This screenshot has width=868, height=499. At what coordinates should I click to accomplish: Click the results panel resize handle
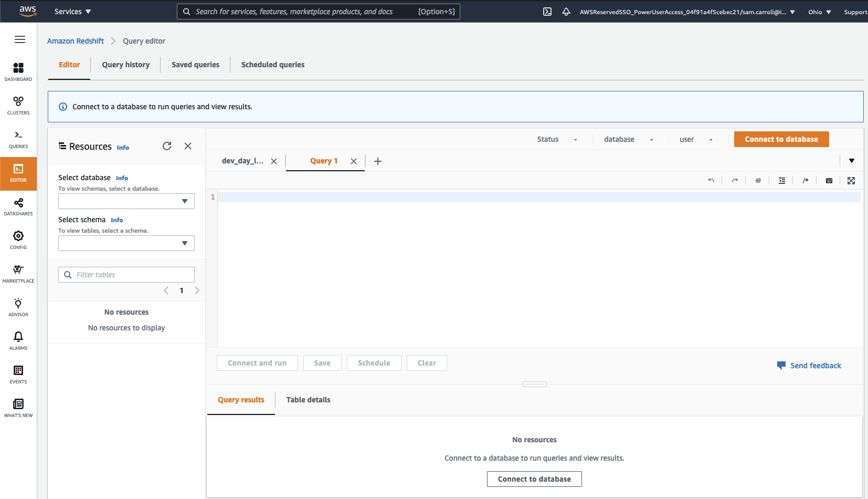tap(535, 384)
